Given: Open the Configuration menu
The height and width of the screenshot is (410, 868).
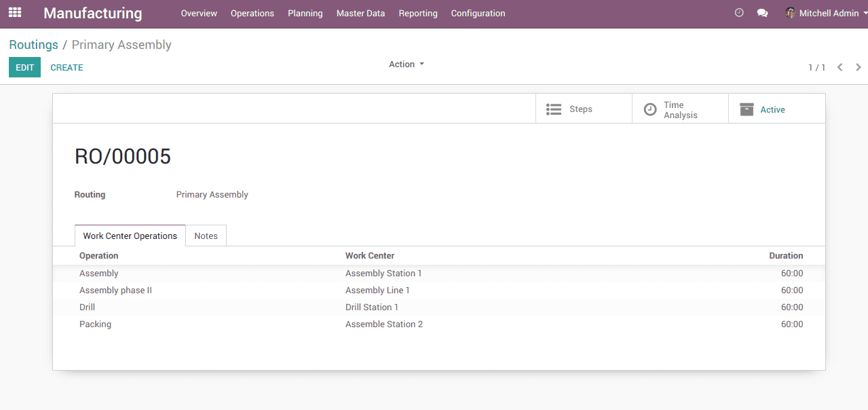Looking at the screenshot, I should point(478,14).
